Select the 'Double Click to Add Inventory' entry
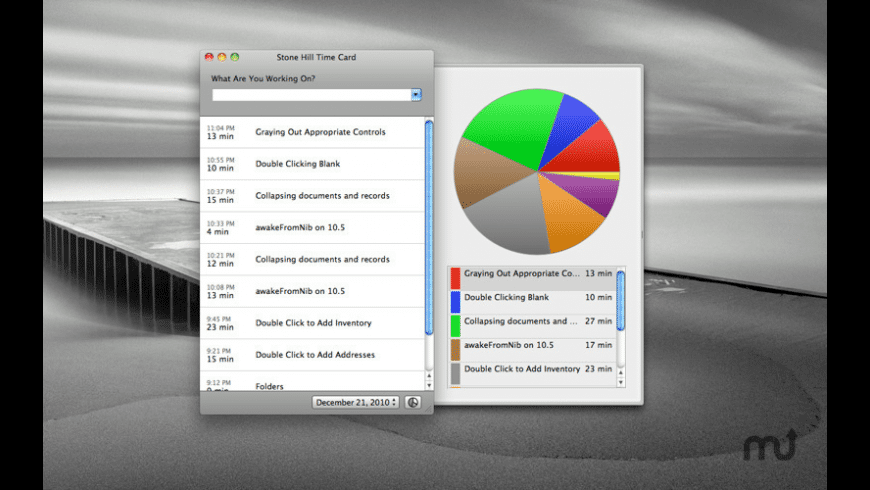 click(312, 323)
